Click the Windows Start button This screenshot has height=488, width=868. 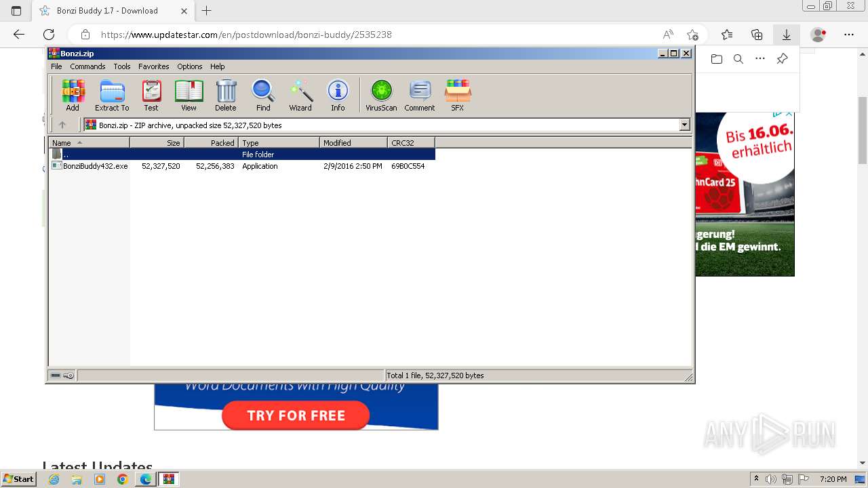(x=18, y=479)
